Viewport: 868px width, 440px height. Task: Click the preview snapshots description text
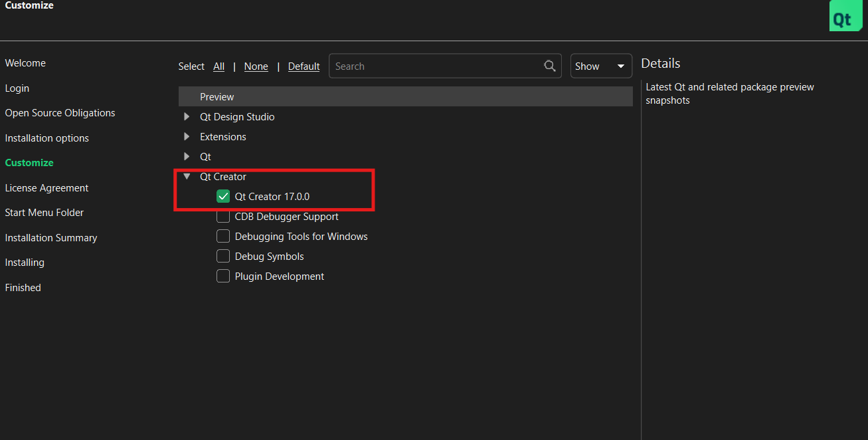[x=730, y=94]
